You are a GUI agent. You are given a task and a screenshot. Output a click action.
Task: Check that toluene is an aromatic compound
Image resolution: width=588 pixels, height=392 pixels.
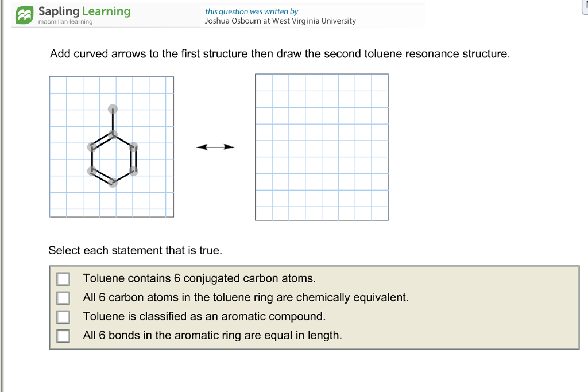pos(63,316)
